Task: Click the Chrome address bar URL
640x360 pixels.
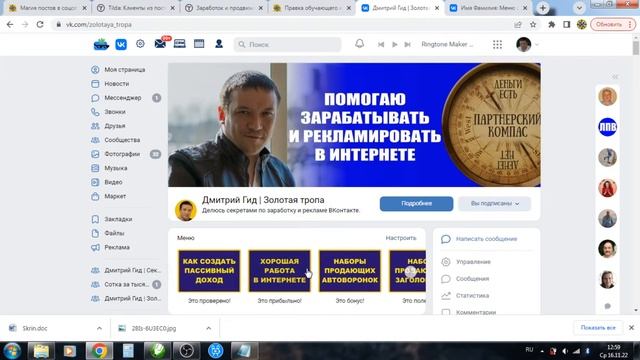Action: [99, 24]
